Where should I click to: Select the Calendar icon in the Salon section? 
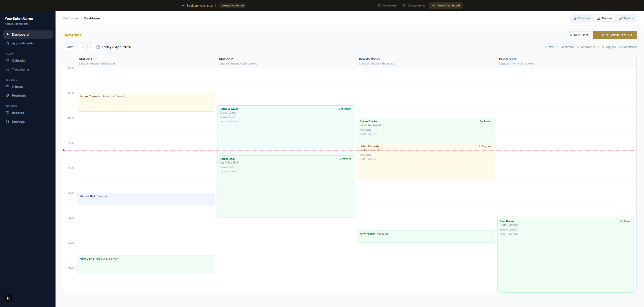(7, 61)
